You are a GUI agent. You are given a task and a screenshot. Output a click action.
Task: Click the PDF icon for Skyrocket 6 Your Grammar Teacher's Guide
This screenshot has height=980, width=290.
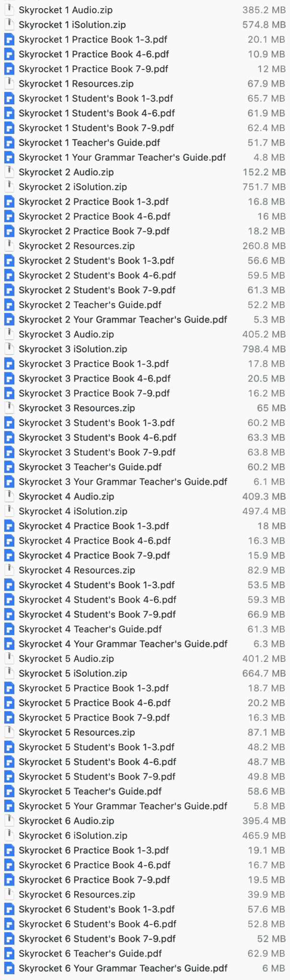[x=9, y=969]
